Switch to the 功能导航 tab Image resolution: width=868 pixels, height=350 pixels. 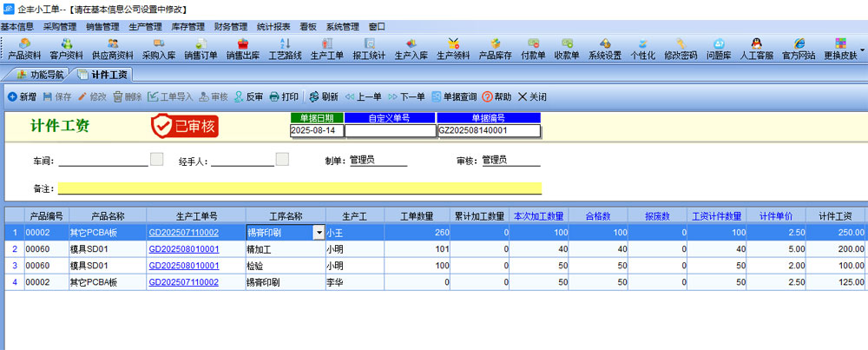tap(40, 75)
